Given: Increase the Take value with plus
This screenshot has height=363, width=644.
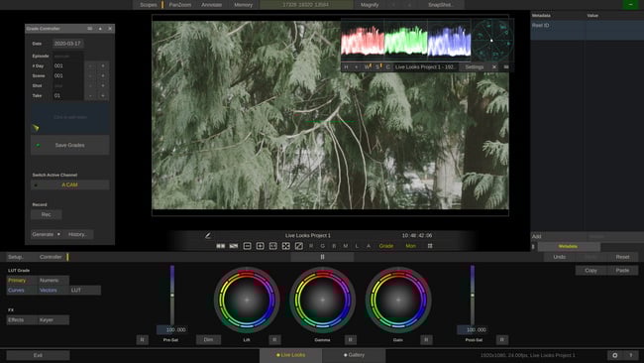Looking at the screenshot, I should click(x=103, y=95).
